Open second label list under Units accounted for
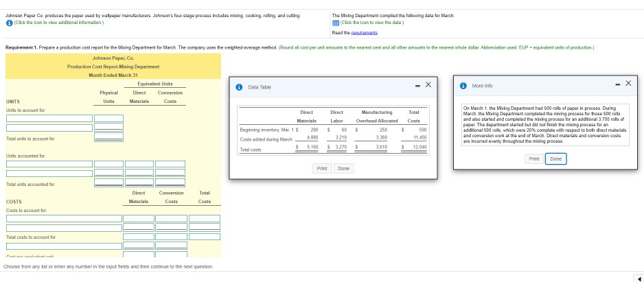This screenshot has width=644, height=282. click(49, 173)
